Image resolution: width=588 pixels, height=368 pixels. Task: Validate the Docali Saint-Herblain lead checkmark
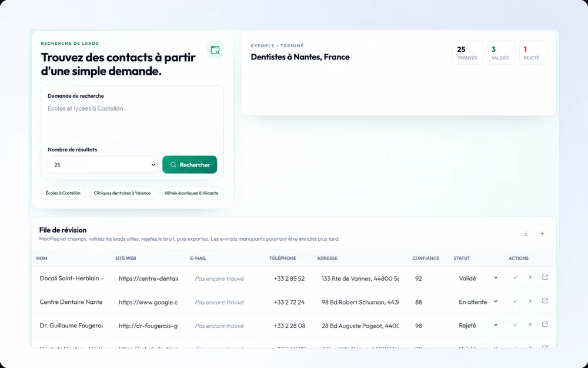[x=515, y=277]
